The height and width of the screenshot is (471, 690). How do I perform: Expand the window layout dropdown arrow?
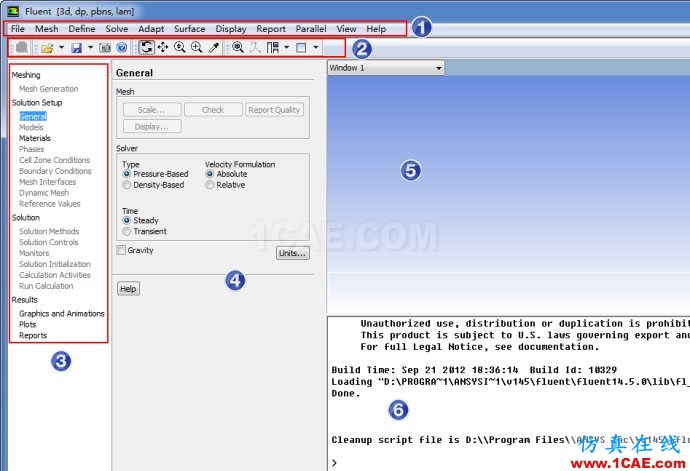point(316,47)
